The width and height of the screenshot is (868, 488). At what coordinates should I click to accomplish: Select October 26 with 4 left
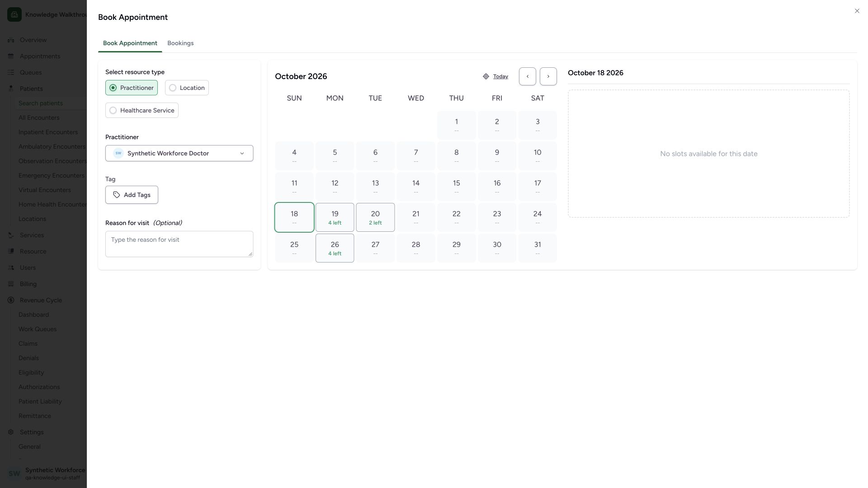335,248
